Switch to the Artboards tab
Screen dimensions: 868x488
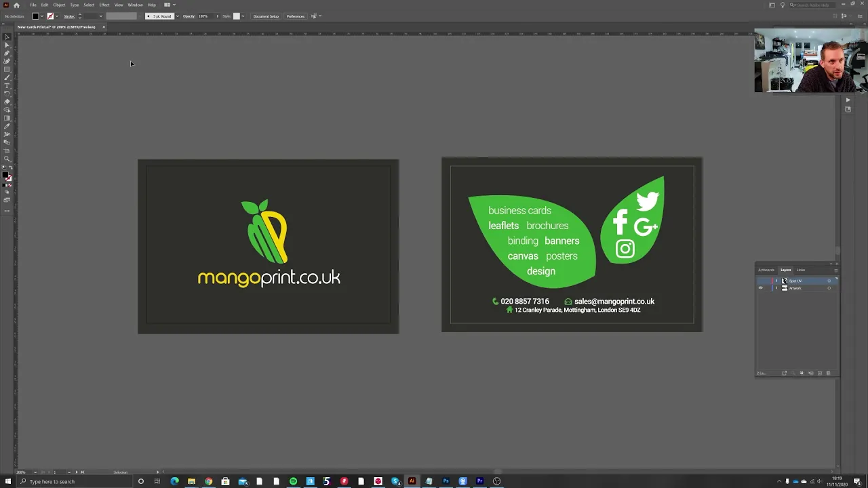point(766,270)
